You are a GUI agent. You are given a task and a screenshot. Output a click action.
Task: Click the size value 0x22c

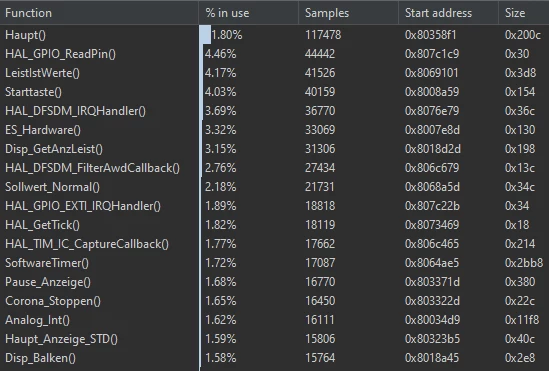520,301
